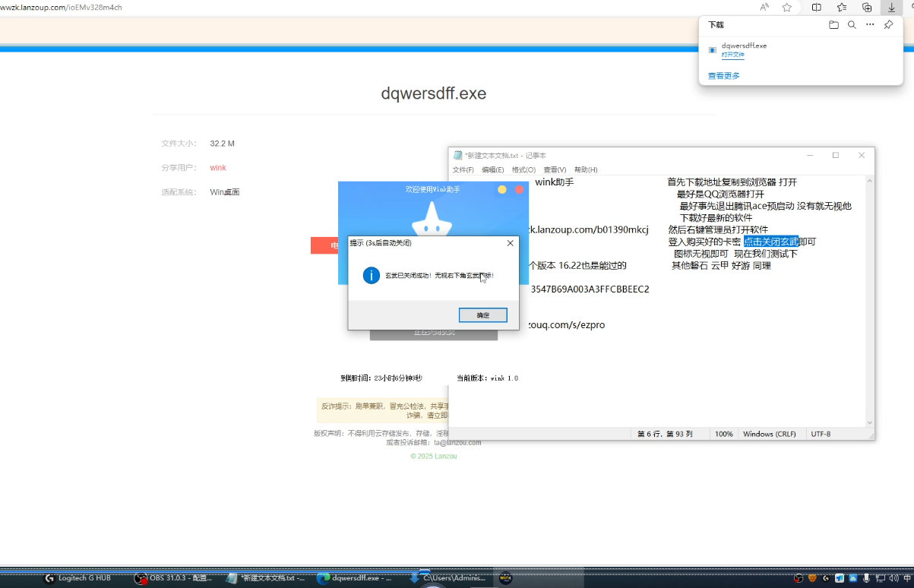Open Edge split screen icon
This screenshot has width=914, height=588.
click(817, 8)
